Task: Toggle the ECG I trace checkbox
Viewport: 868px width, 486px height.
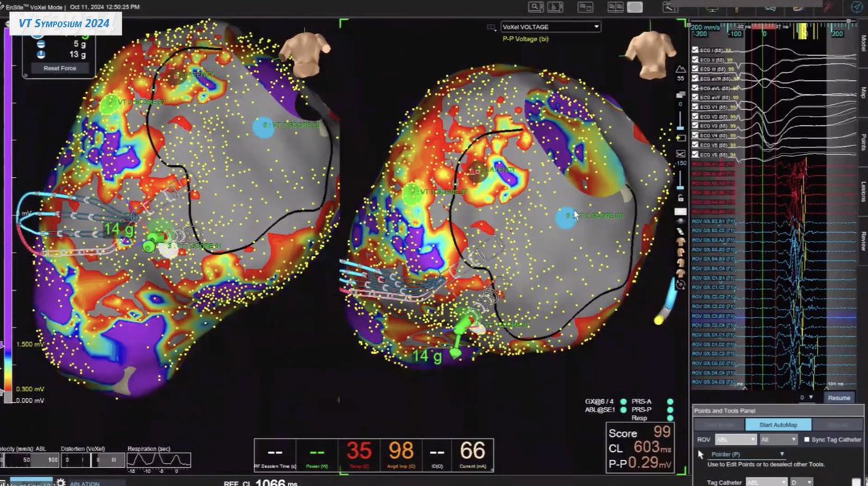Action: pos(696,49)
